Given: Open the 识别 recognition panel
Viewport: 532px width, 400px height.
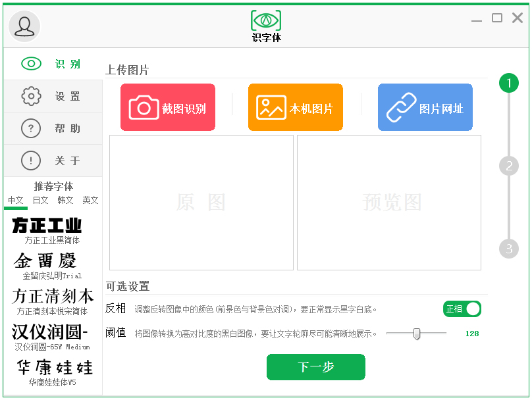Looking at the screenshot, I should (x=52, y=64).
